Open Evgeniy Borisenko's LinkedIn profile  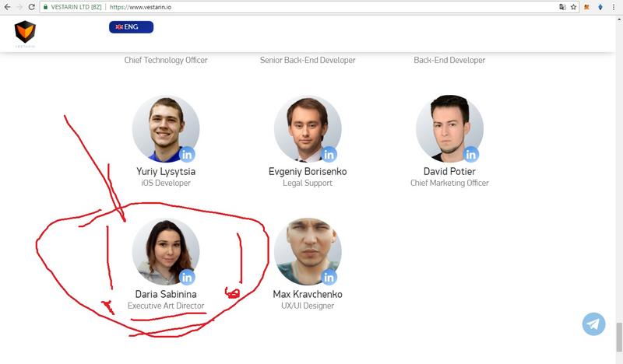pos(329,155)
